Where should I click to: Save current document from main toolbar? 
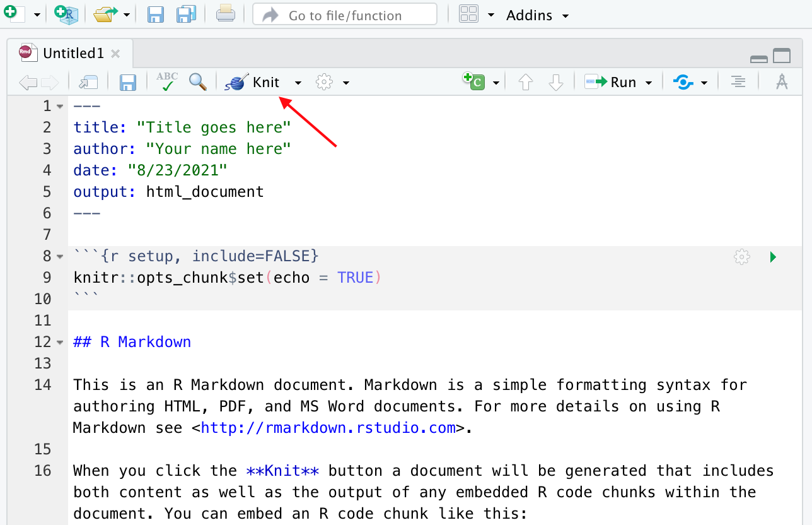coord(156,14)
